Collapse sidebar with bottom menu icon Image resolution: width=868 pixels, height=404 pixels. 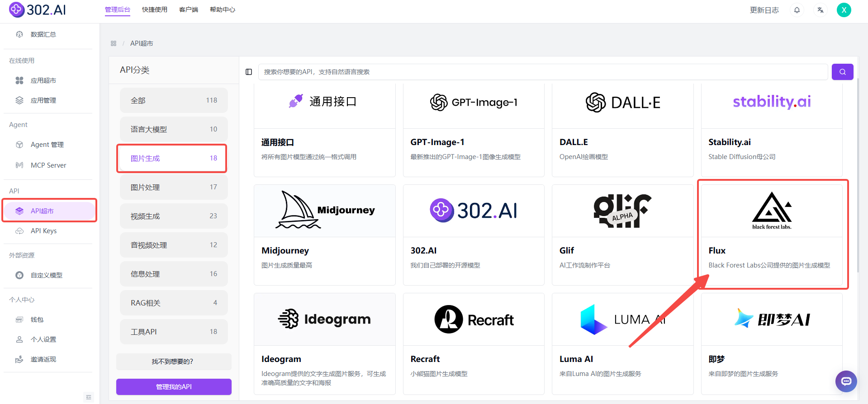[x=89, y=397]
